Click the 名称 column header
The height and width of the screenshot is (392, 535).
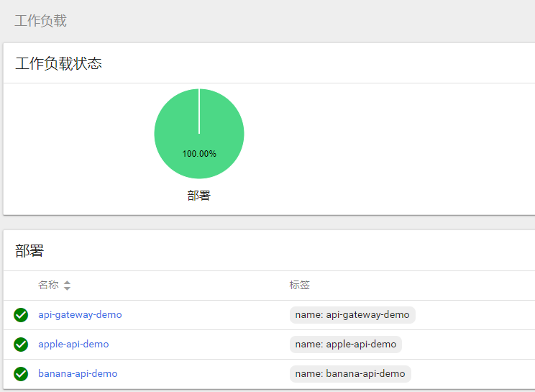coord(48,285)
